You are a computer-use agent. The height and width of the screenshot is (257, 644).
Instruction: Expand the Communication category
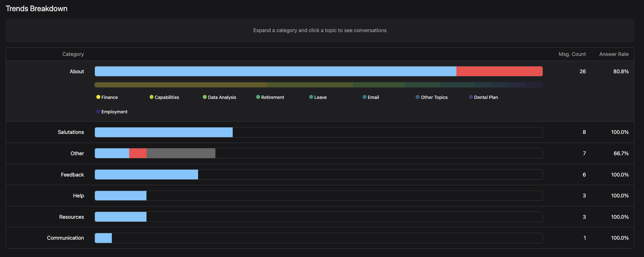[65, 238]
